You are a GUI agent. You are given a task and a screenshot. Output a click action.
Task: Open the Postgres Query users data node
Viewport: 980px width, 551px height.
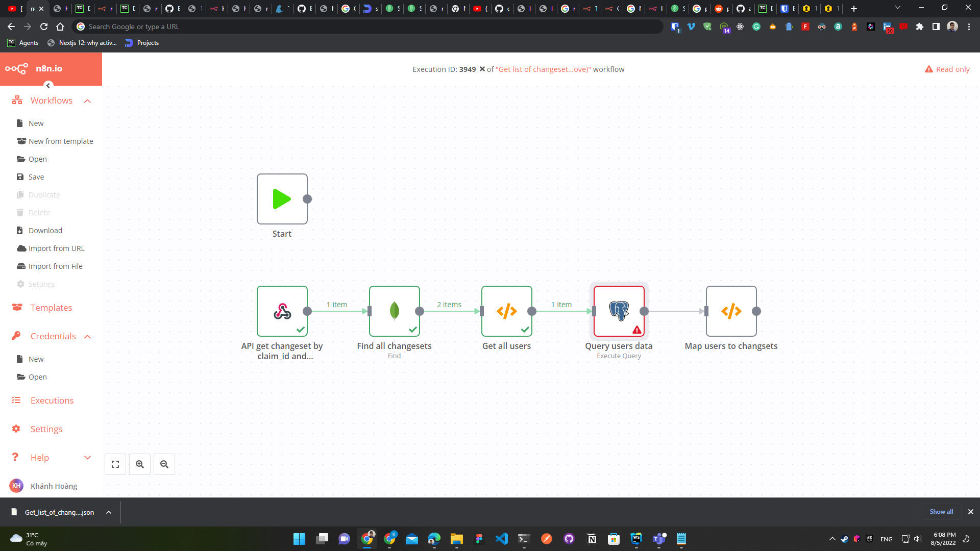(619, 311)
